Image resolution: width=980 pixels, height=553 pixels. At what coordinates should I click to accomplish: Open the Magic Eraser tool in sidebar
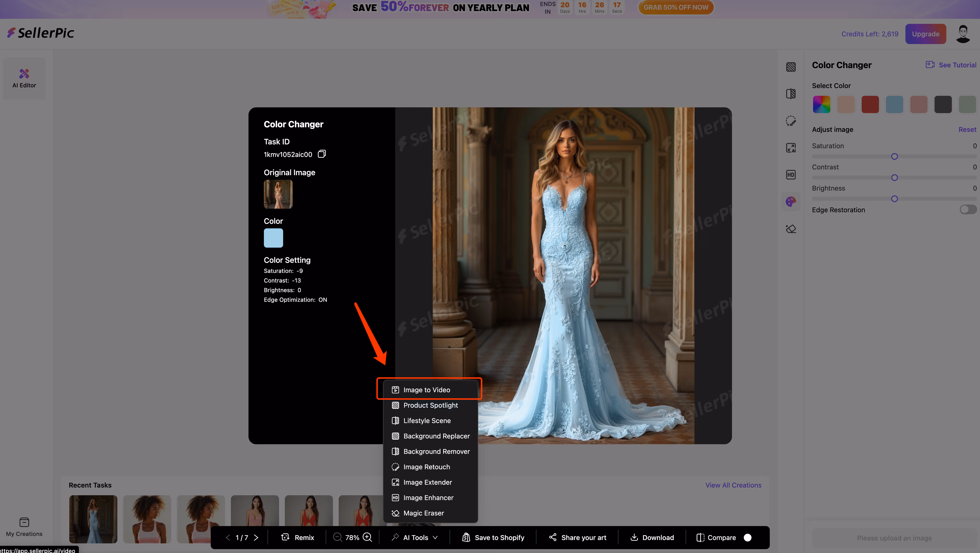pos(790,229)
